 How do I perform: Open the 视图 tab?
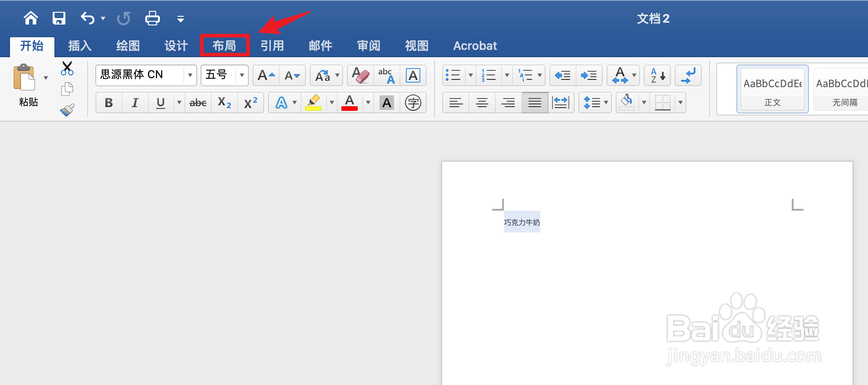coord(417,46)
